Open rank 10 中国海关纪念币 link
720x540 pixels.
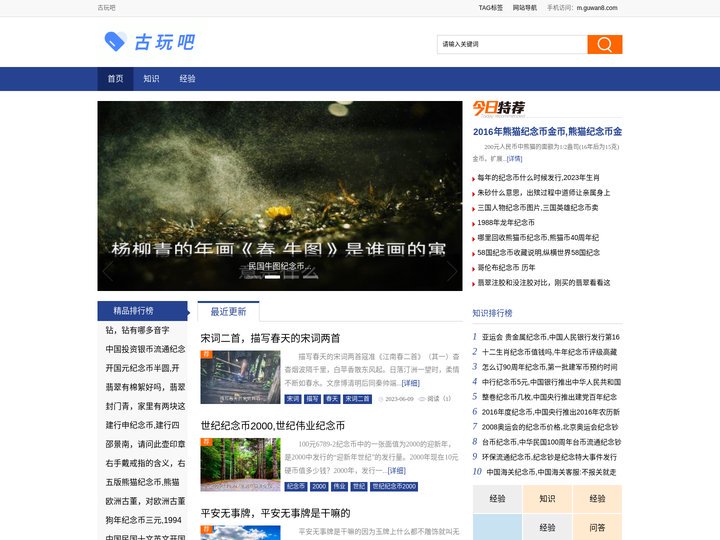(551, 472)
